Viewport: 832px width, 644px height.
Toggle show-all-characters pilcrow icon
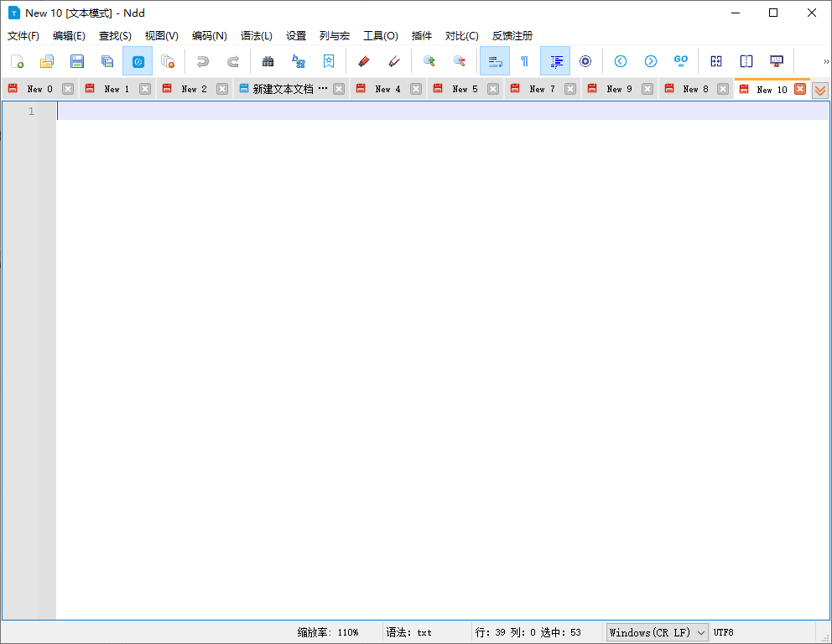tap(524, 61)
